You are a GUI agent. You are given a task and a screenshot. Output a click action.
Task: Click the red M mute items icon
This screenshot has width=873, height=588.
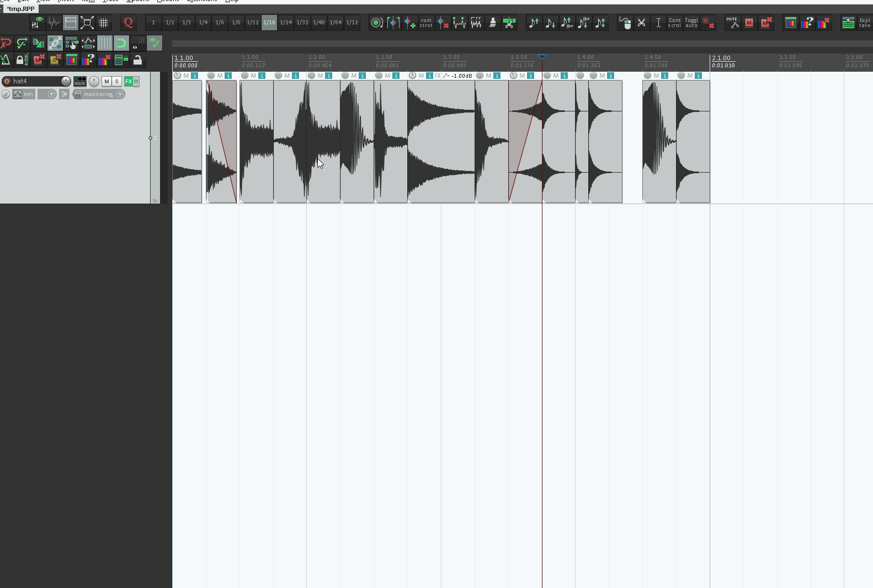point(749,23)
